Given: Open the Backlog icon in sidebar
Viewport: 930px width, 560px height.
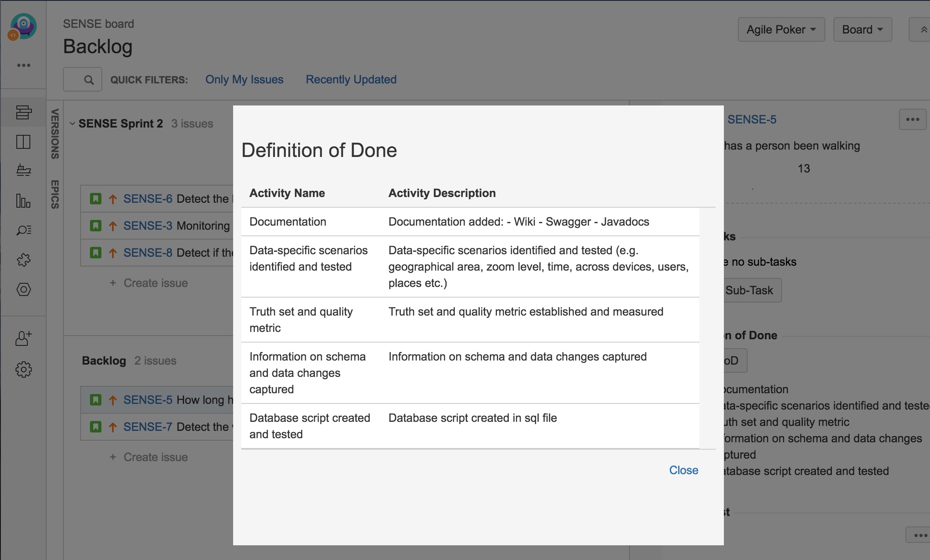Looking at the screenshot, I should pyautogui.click(x=23, y=112).
